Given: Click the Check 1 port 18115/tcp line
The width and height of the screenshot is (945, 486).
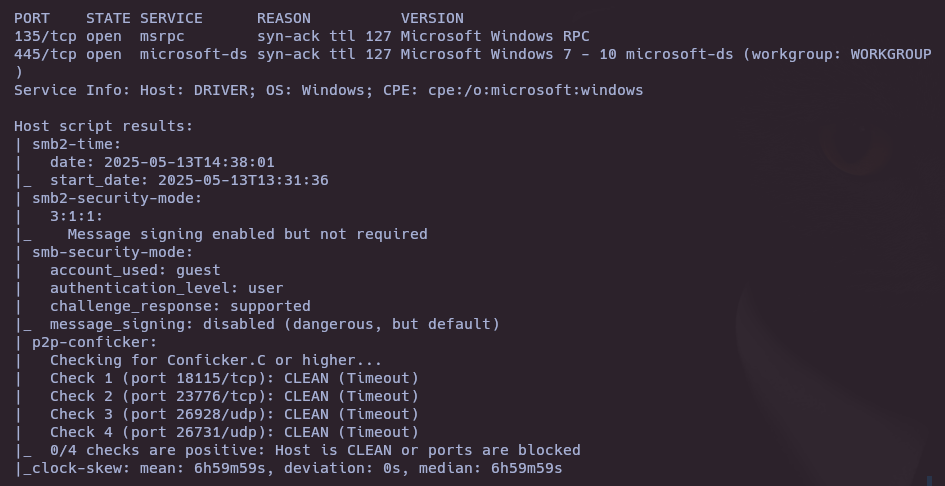Looking at the screenshot, I should [234, 379].
